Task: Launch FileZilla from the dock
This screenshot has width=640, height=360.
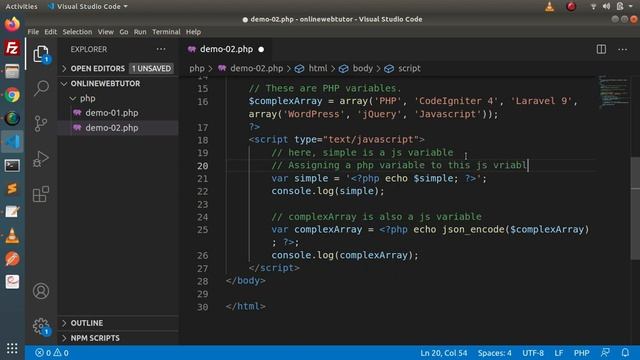Action: 12,48
